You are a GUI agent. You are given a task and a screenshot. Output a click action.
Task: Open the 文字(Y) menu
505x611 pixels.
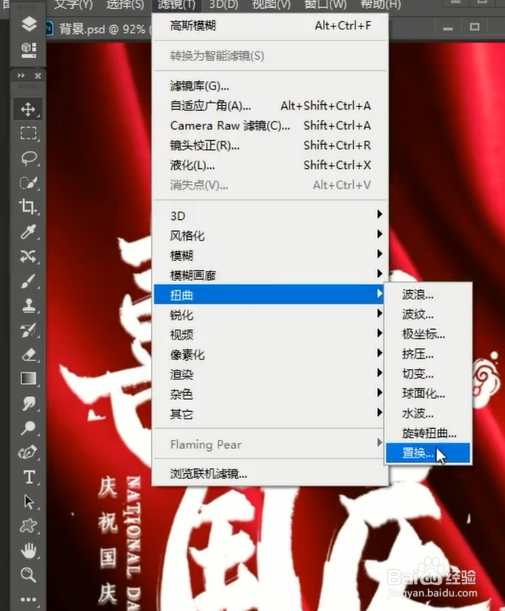coord(73,5)
